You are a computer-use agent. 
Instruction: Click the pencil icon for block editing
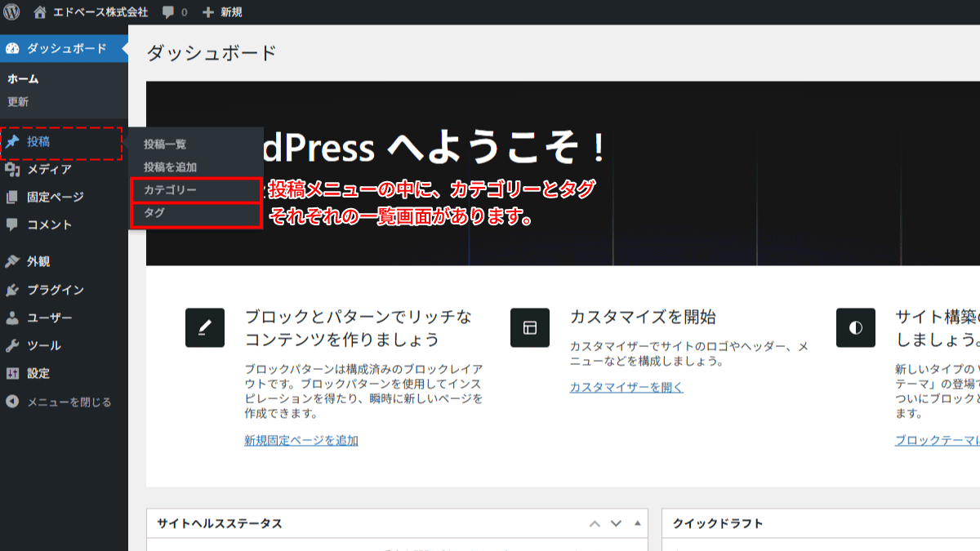coord(205,328)
